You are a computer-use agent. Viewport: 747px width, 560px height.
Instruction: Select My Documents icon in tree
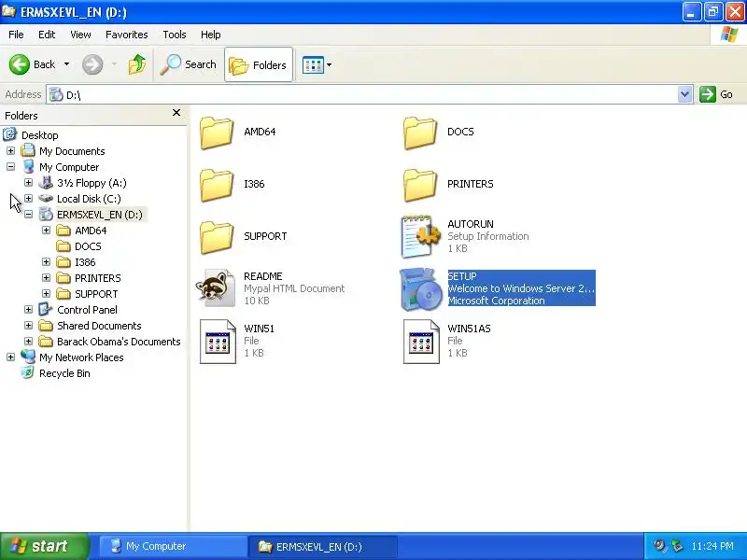[28, 151]
